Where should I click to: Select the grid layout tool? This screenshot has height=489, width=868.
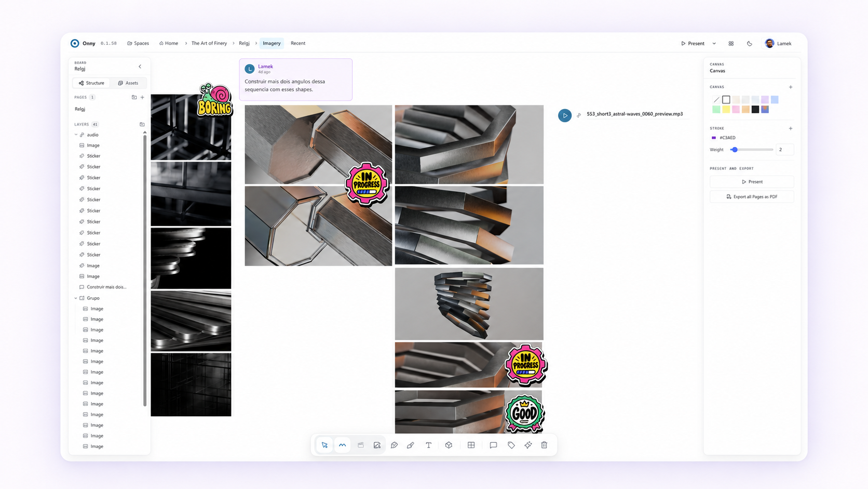coord(471,445)
